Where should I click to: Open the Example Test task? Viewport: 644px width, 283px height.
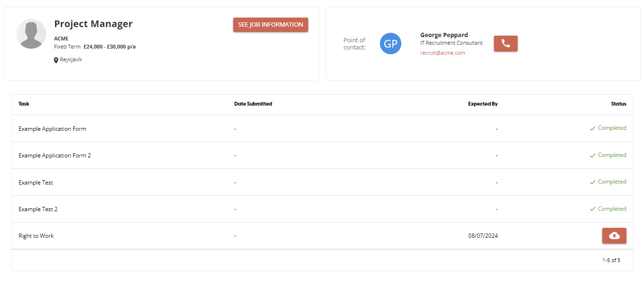pos(36,183)
